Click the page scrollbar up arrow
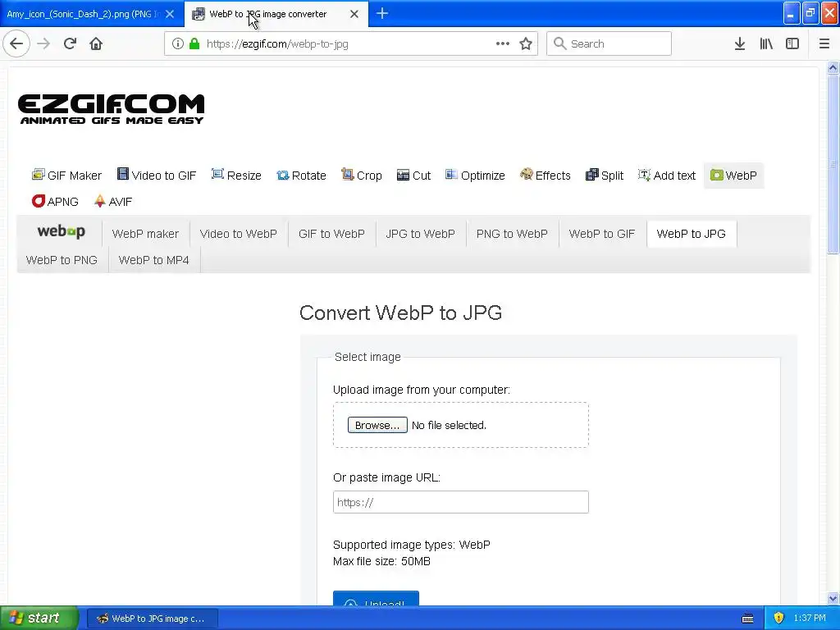 pos(833,67)
